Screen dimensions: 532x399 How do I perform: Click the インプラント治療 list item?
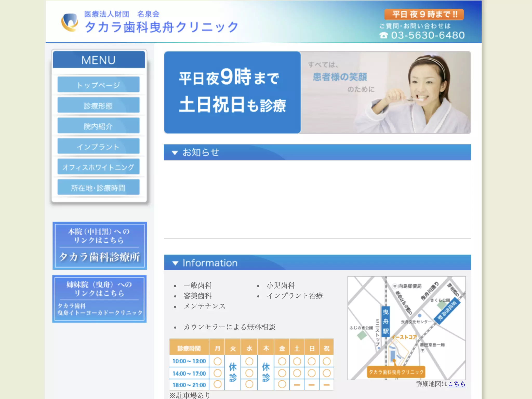click(x=295, y=296)
